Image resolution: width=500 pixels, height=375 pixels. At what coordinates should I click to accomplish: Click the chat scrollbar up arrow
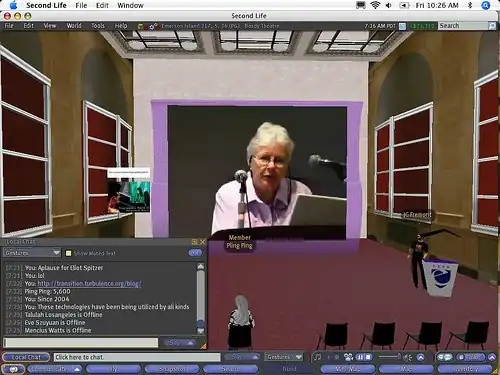(x=201, y=266)
